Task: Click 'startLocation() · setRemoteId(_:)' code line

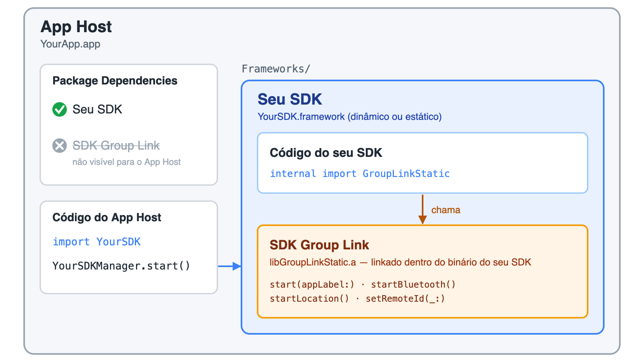Action: click(357, 298)
